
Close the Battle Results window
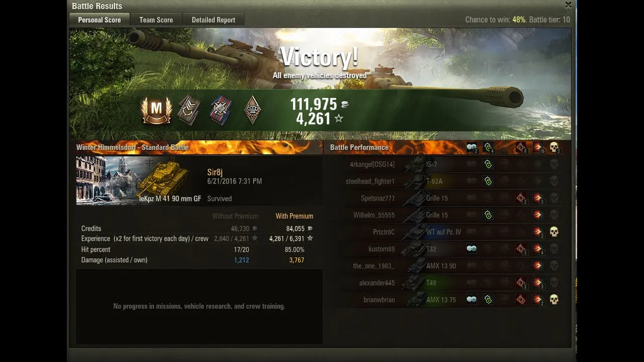point(568,5)
